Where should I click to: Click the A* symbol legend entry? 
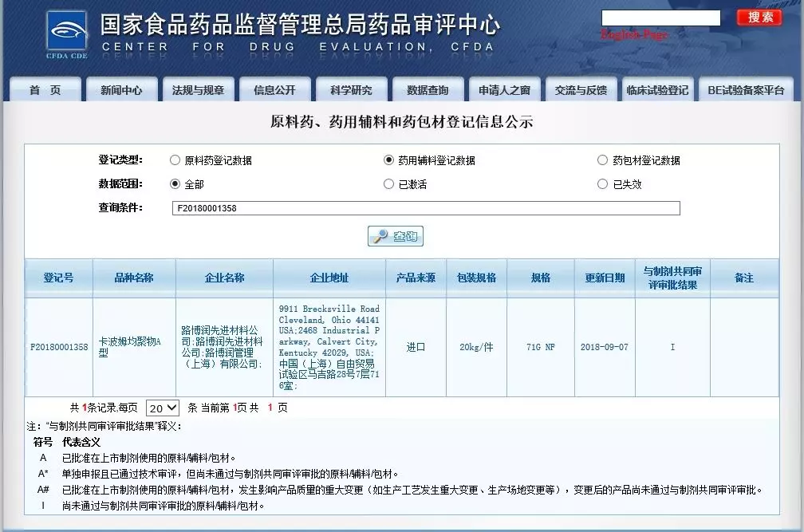click(x=43, y=474)
